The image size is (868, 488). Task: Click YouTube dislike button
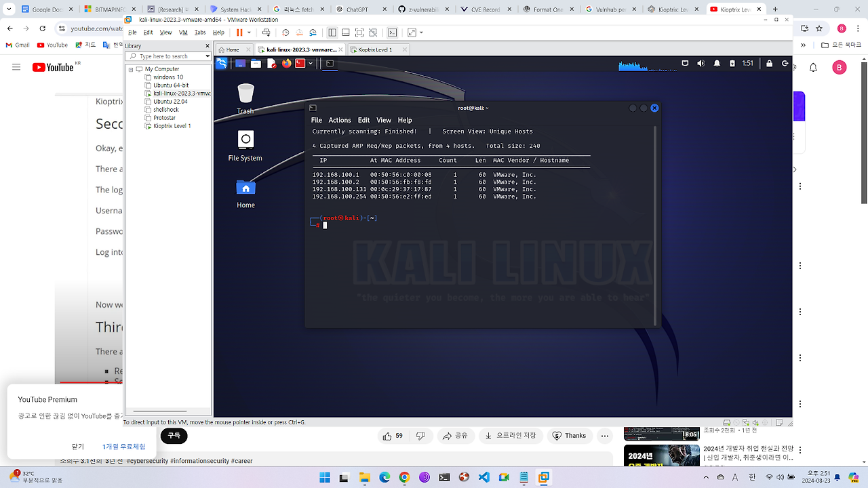[420, 436]
